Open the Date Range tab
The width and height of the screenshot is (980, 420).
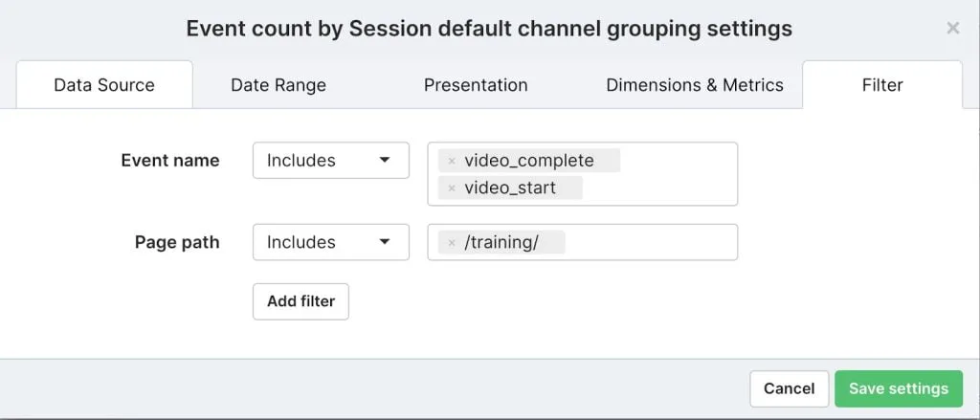click(278, 85)
